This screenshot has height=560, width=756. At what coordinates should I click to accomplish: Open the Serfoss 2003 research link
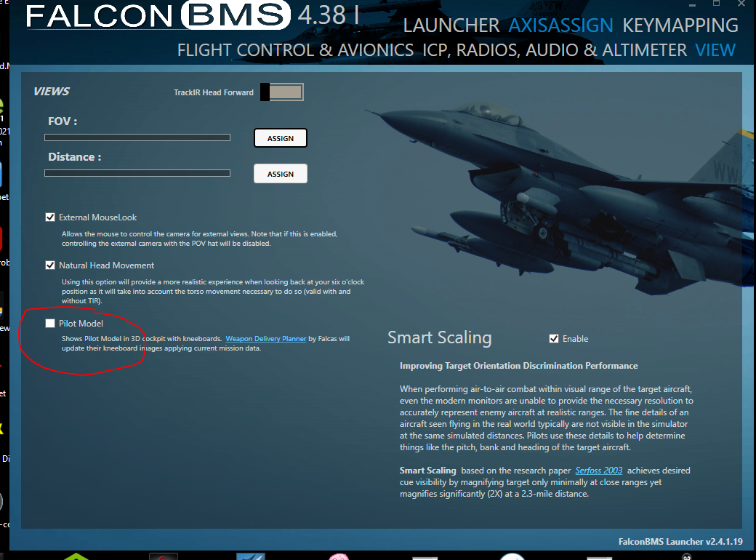coord(599,471)
